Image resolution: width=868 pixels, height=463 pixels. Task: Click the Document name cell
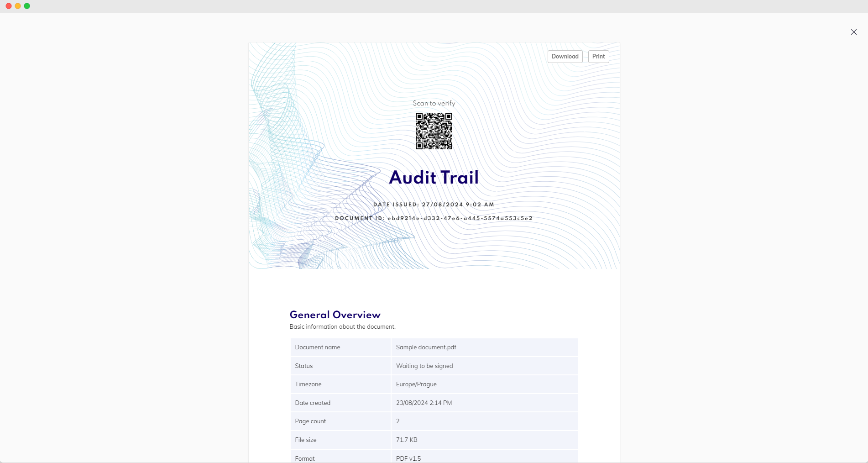(317, 347)
